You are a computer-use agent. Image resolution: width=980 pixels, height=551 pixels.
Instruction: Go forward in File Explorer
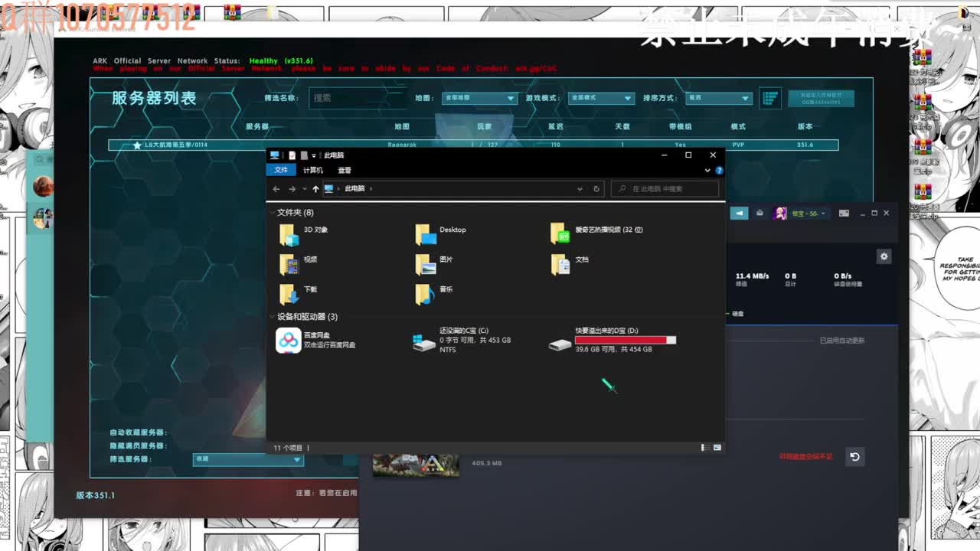(x=292, y=188)
